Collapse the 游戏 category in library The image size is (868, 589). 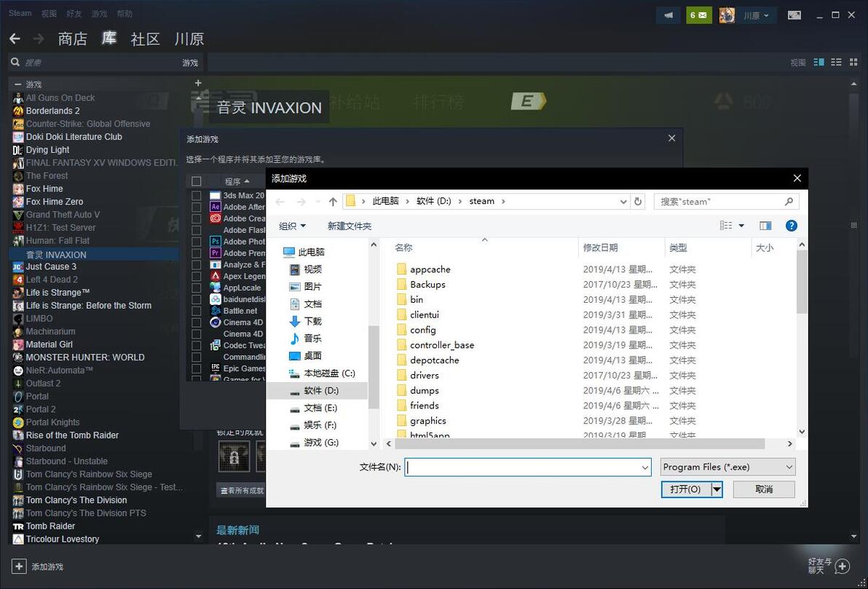[17, 84]
